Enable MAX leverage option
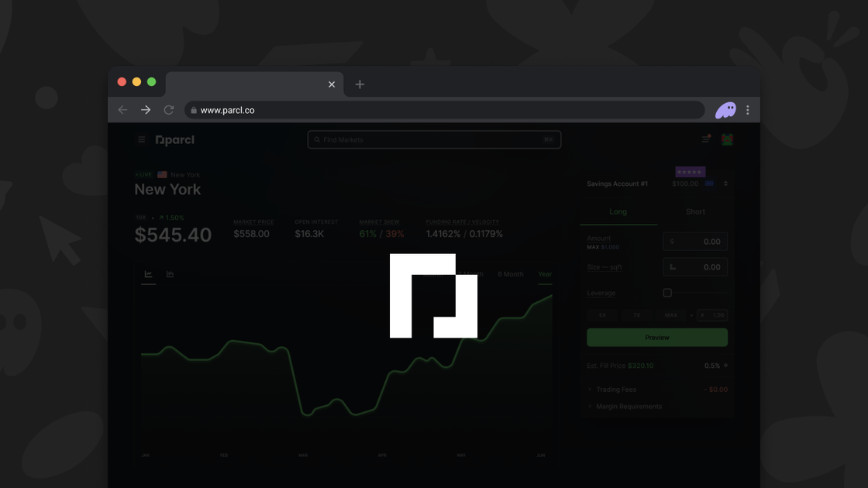868x488 pixels. coord(671,315)
